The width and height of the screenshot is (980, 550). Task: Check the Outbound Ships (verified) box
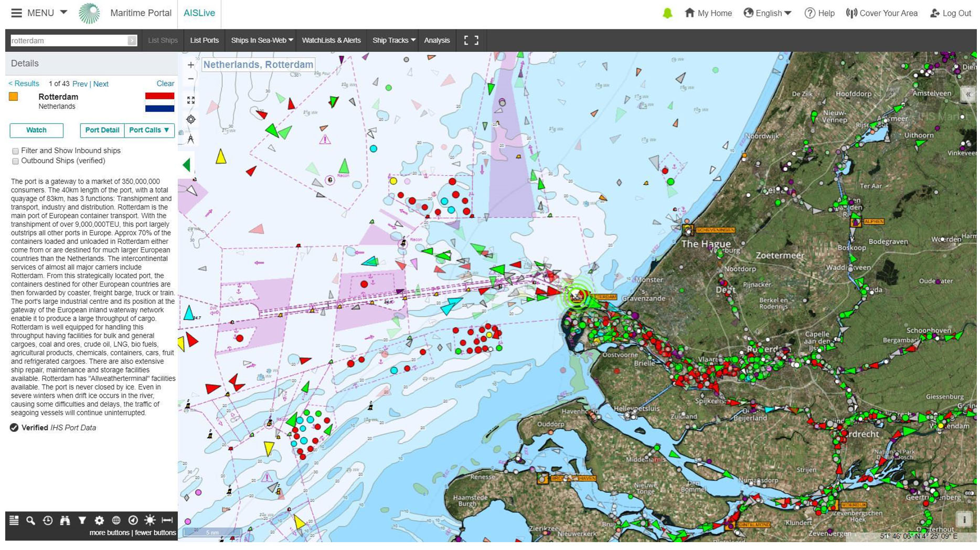tap(15, 162)
